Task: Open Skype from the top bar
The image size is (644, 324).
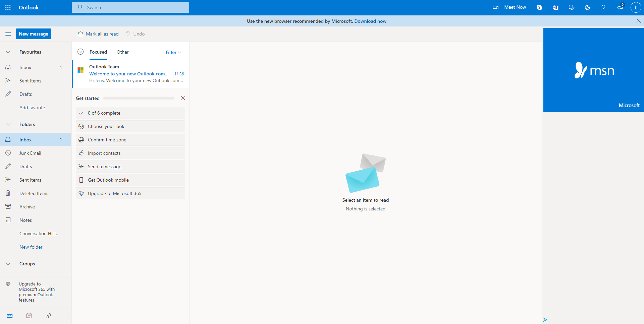Action: click(x=539, y=7)
